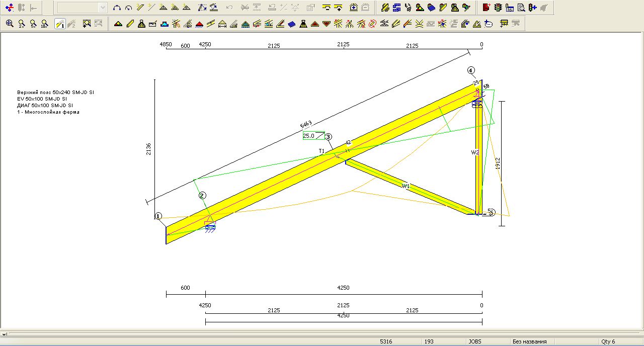Image resolution: width=644 pixels, height=346 pixels.
Task: Select top chord label T1
Action: pyautogui.click(x=321, y=151)
